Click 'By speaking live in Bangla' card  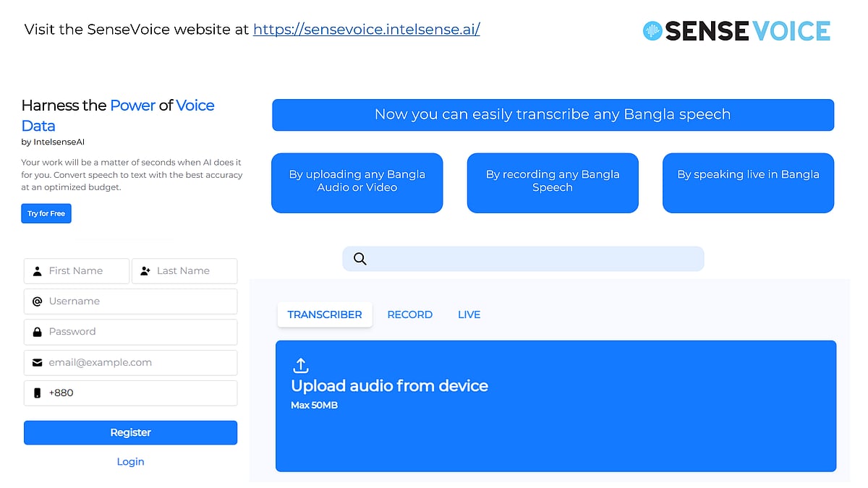point(748,182)
